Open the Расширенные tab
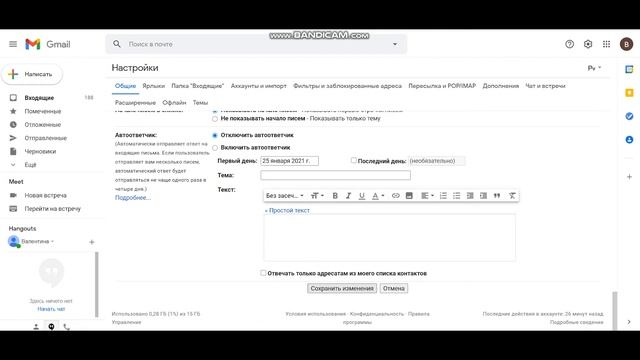Screen dimensions: 640x360 tap(135, 103)
